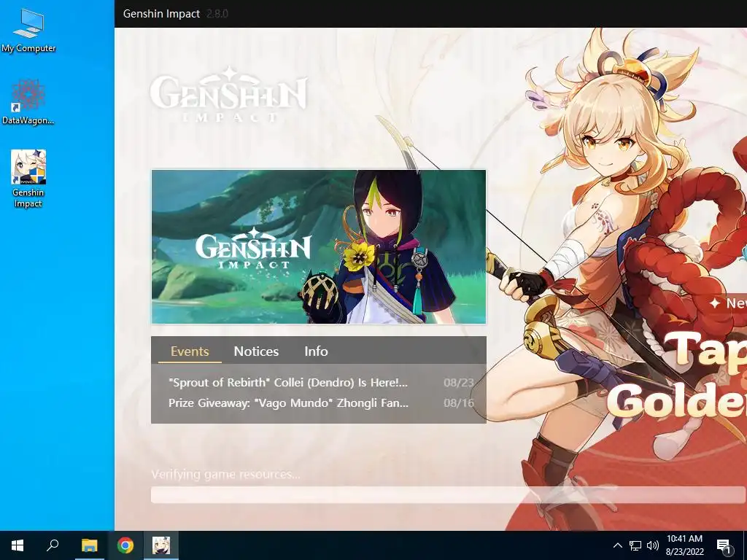Click the verifying game resources progress bar

point(448,495)
